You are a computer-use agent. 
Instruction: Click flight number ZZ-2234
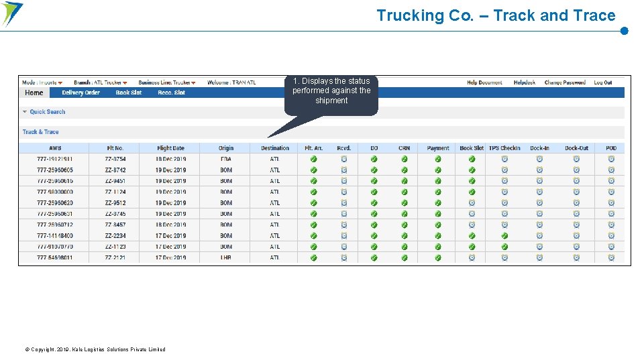click(115, 235)
